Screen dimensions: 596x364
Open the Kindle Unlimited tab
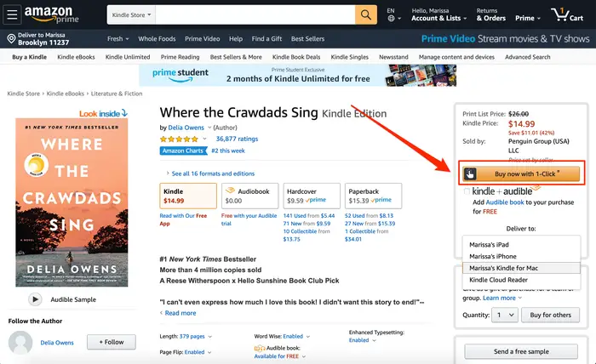pyautogui.click(x=128, y=57)
